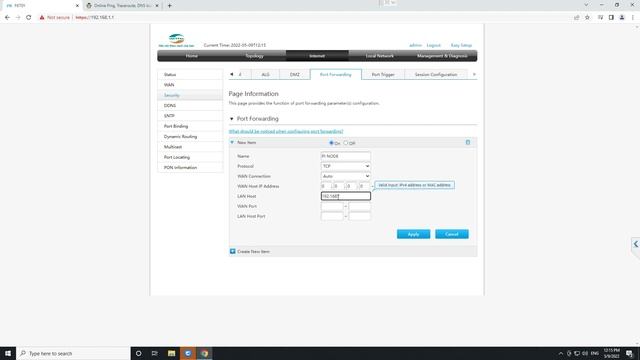Click the admin user link

pos(415,45)
